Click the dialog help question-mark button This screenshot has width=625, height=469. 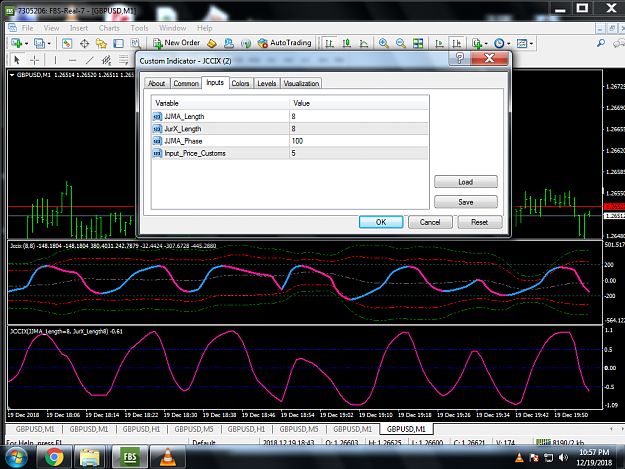pos(460,58)
